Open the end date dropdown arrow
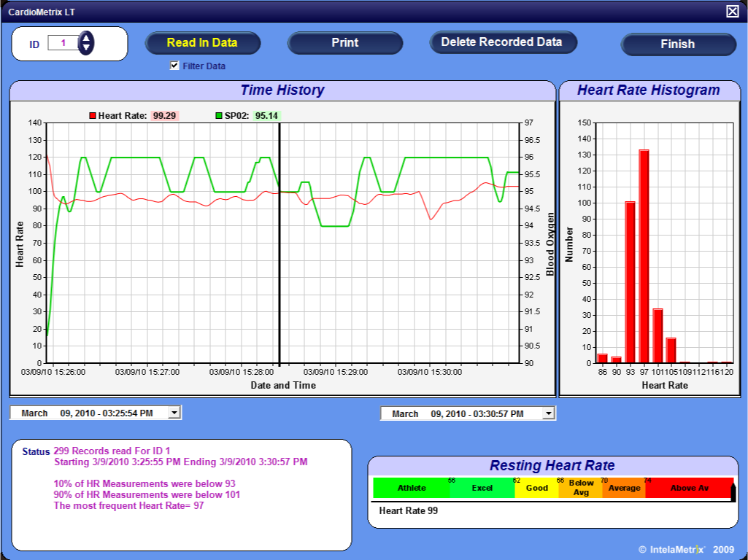The image size is (748, 560). (549, 413)
